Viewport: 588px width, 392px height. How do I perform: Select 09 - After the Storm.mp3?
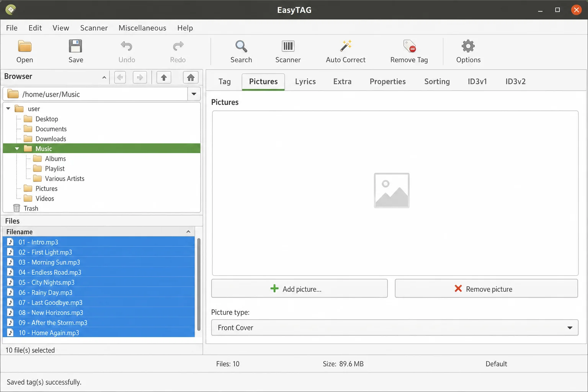(x=99, y=323)
